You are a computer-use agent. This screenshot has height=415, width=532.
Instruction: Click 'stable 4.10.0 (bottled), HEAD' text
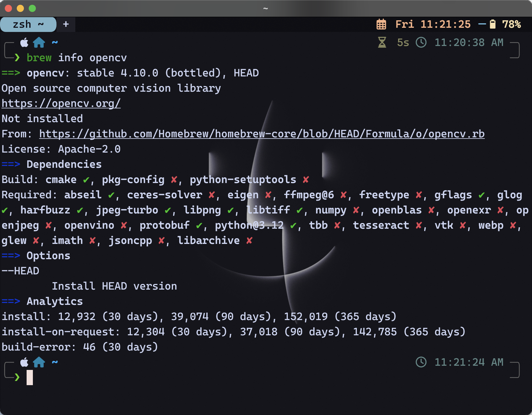pyautogui.click(x=168, y=73)
